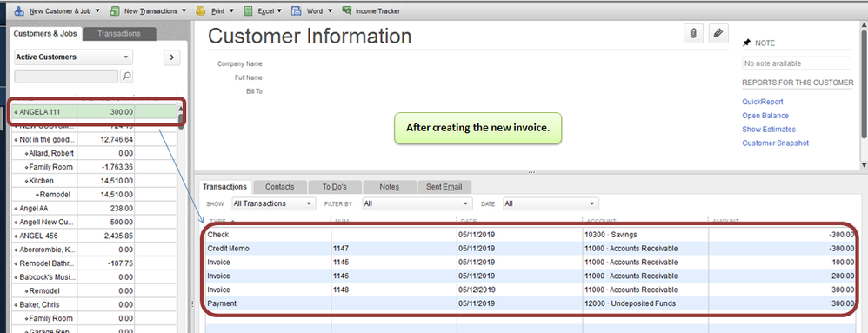Open the Show All Transactions dropdown
868x333 pixels.
pos(273,203)
